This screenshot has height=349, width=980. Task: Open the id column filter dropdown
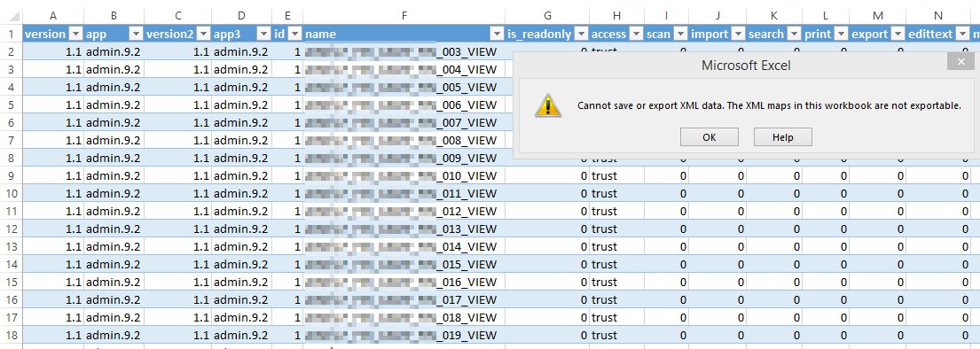point(295,34)
